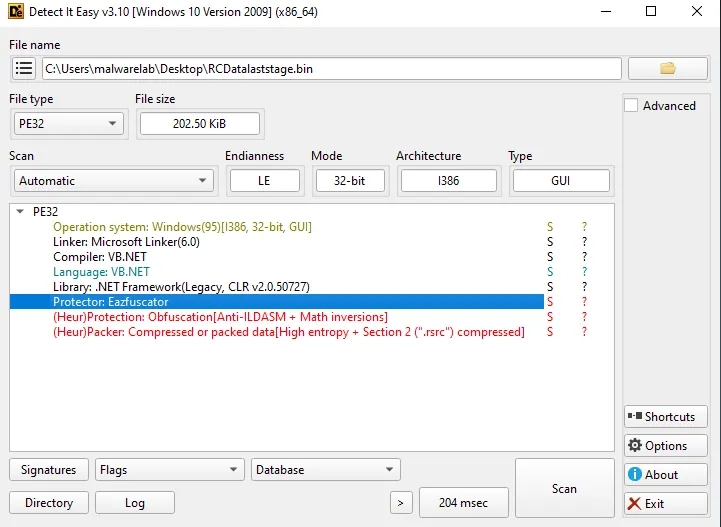The width and height of the screenshot is (721, 527).
Task: Collapse the PE32 tree node
Action: 21,212
